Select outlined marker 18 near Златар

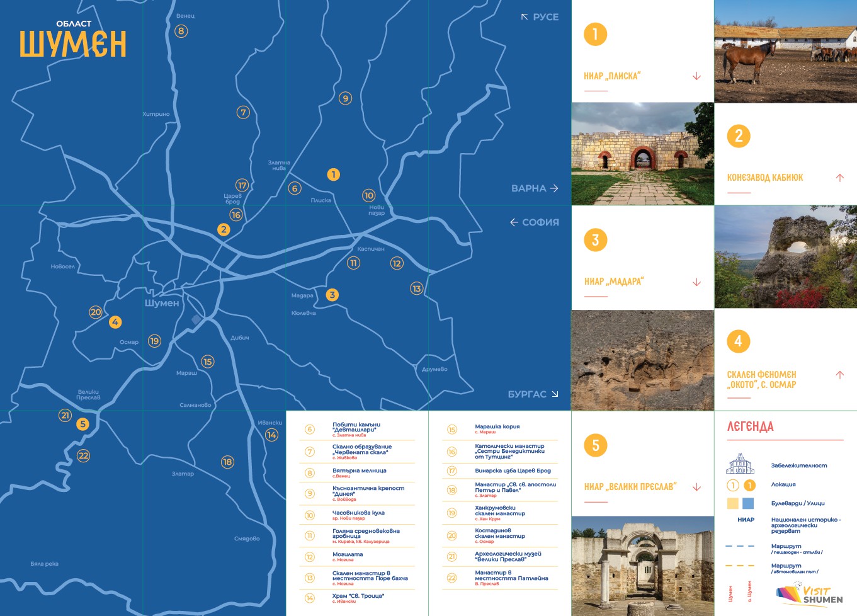point(227,462)
